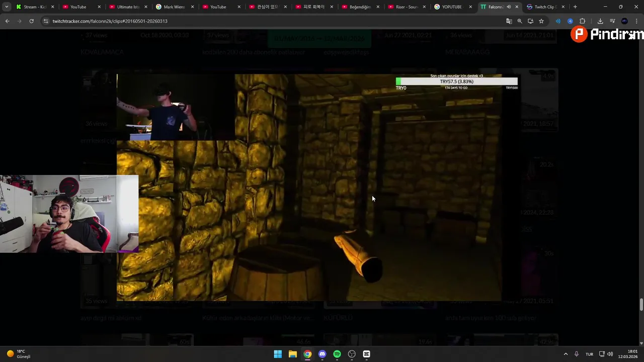Image resolution: width=644 pixels, height=362 pixels.
Task: Open the media controls icon in toolbar
Action: coord(612,21)
